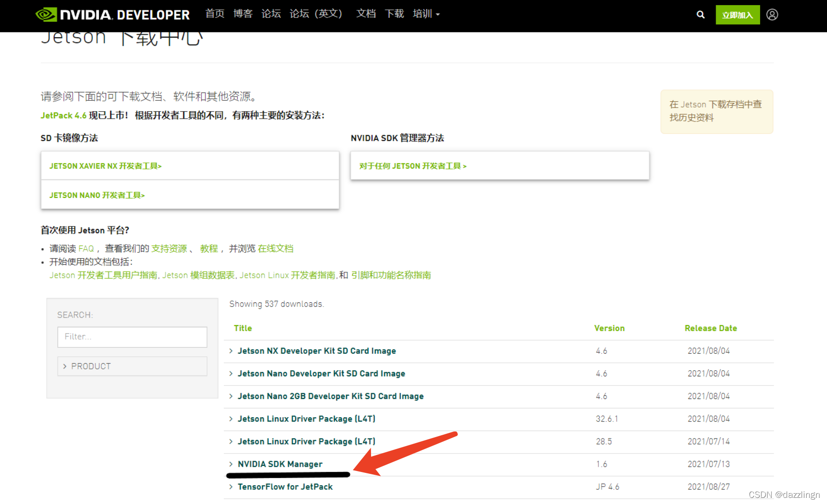The image size is (827, 504).
Task: Click Jetson Nano 2GB Developer Kit SD Card Image title
Action: point(331,396)
